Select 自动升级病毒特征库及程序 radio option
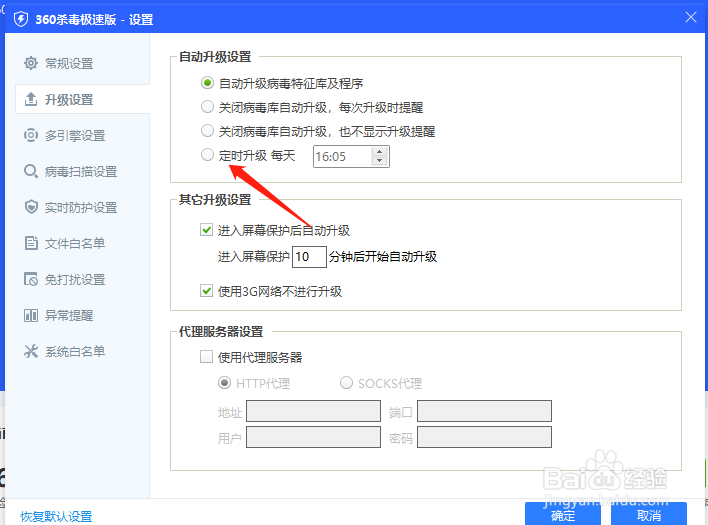 (207, 83)
